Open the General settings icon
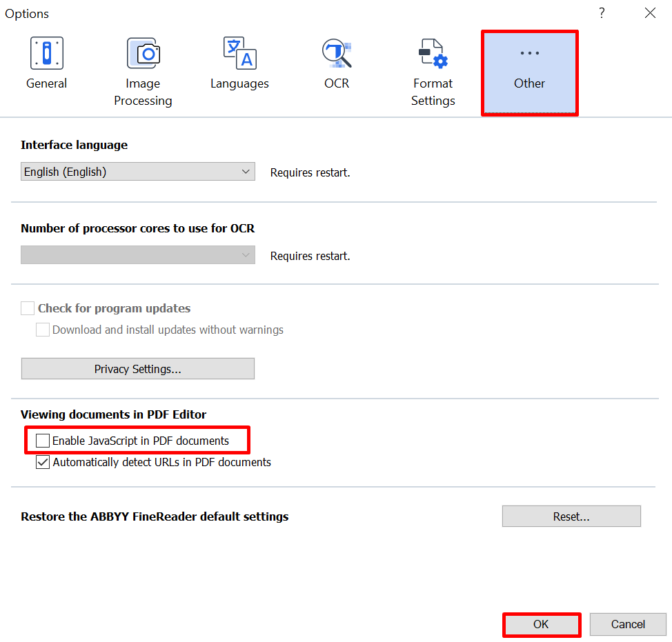 click(46, 54)
